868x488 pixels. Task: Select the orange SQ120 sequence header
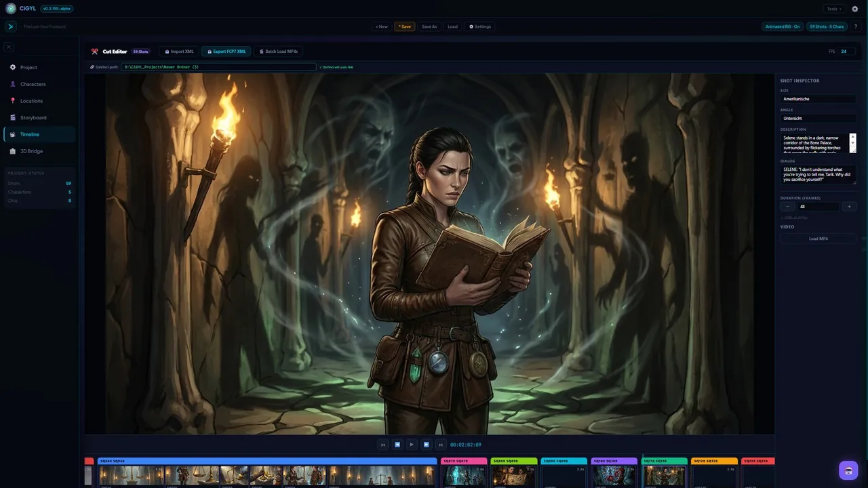click(x=715, y=461)
